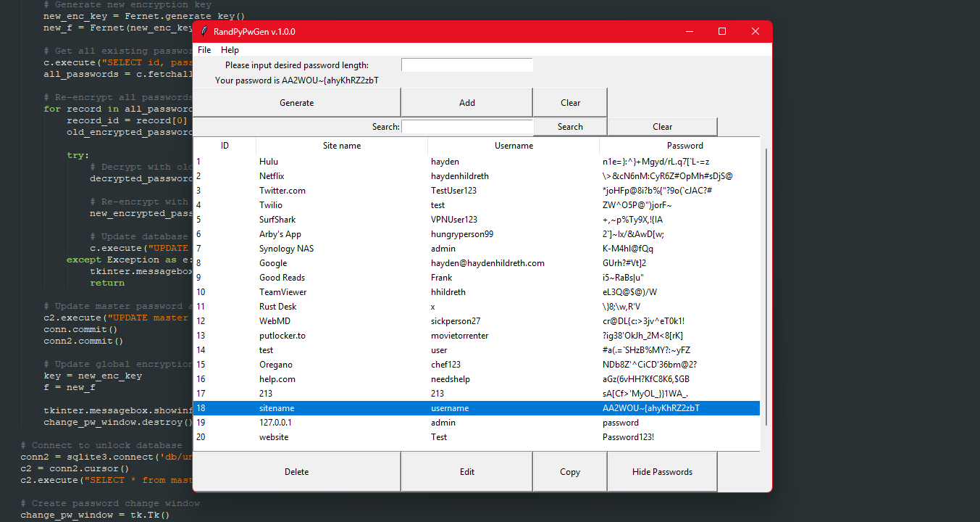Minimize the RandPyPwGen window

point(689,32)
